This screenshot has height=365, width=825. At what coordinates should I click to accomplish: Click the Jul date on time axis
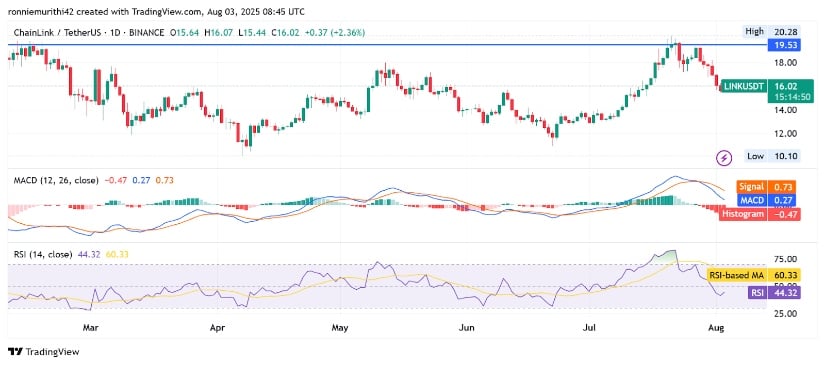[x=589, y=328]
